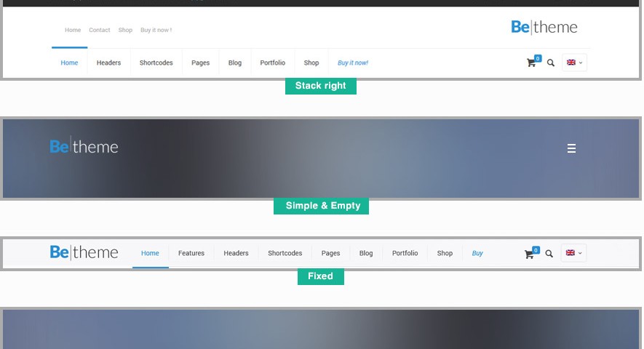
Task: Open the cart icon in the Fixed header
Action: (531, 253)
